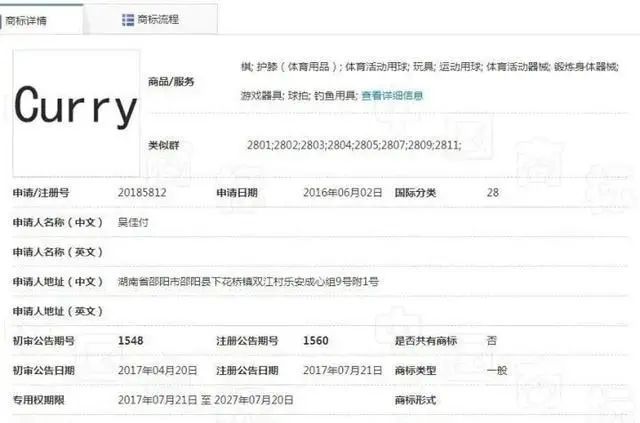The height and width of the screenshot is (423, 640).
Task: Click the shared trademark value 否
Action: pyautogui.click(x=491, y=341)
